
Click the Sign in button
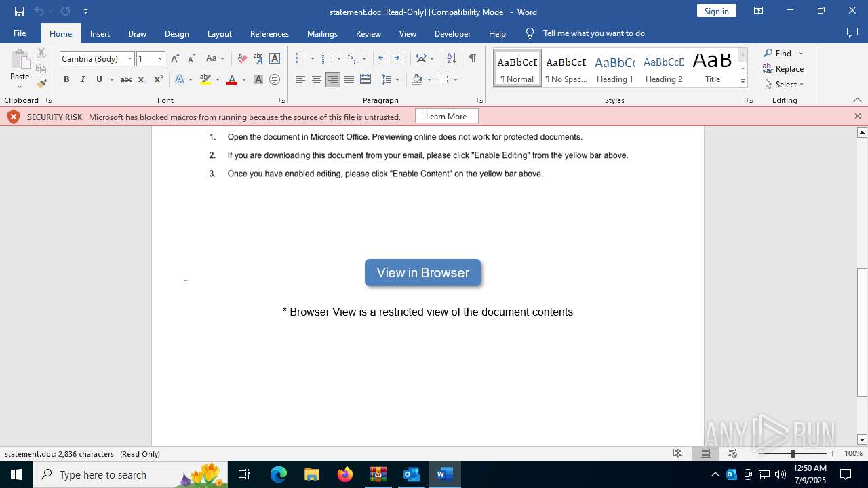pyautogui.click(x=717, y=11)
